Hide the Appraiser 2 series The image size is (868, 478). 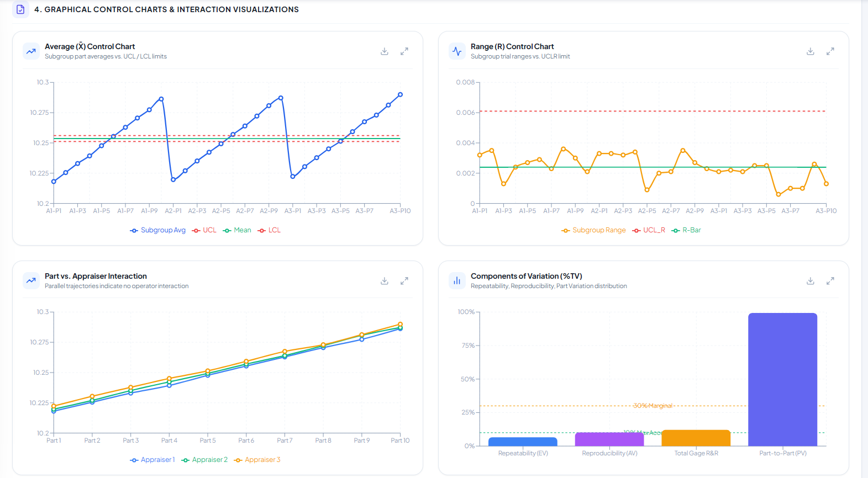(204, 460)
